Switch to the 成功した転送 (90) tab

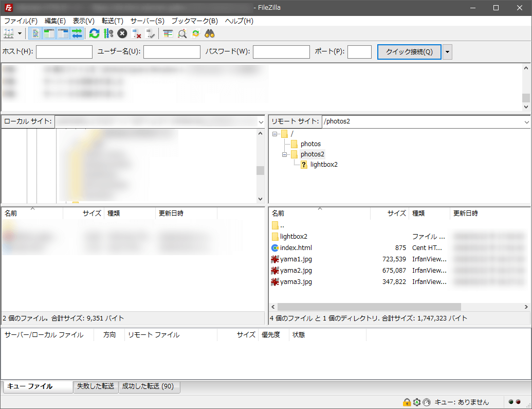(149, 386)
